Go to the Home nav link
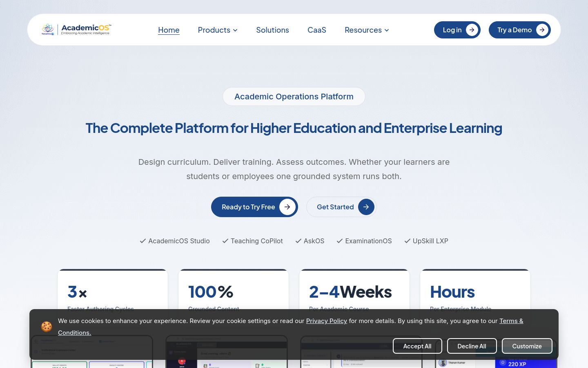 click(169, 30)
